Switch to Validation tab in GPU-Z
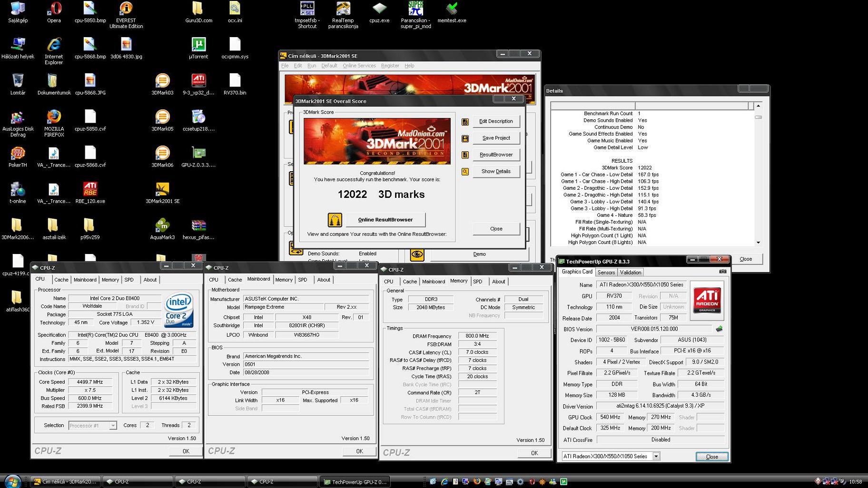Viewport: 868px width, 488px height. (631, 272)
